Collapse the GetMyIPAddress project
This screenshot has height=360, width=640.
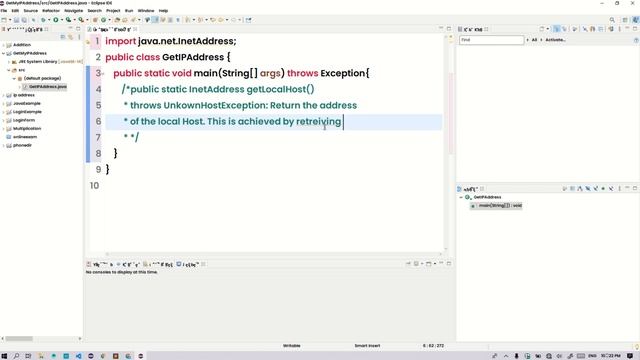4,53
